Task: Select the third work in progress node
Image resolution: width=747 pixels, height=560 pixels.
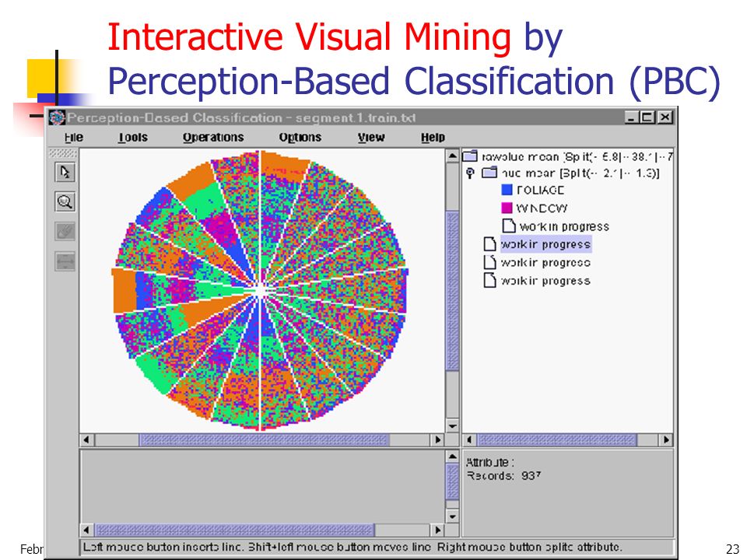Action: point(545,262)
